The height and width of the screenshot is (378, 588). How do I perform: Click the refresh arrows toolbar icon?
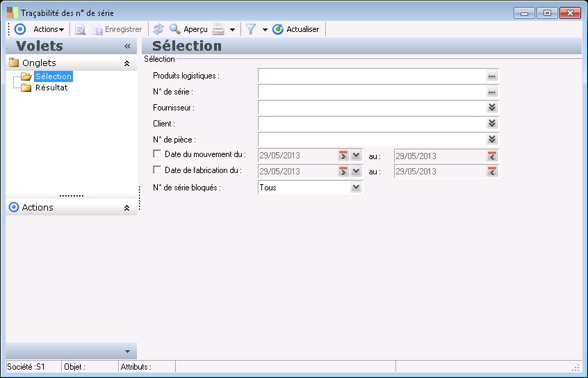(x=158, y=29)
